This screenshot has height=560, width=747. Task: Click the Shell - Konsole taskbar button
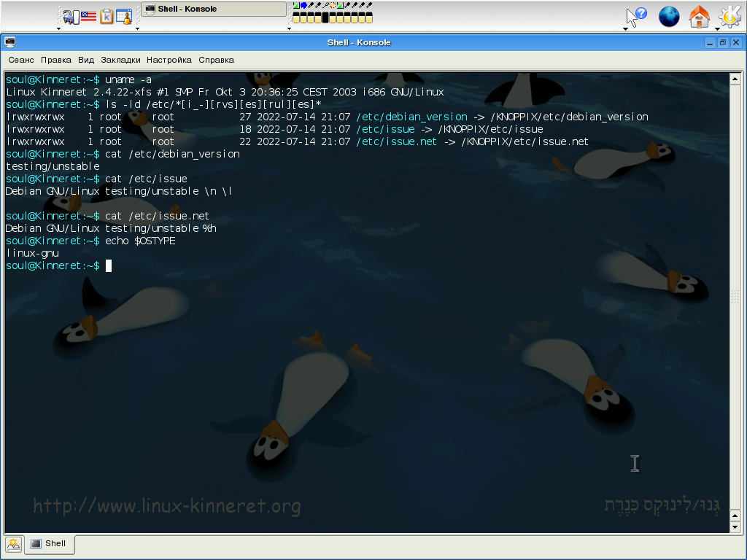(214, 9)
